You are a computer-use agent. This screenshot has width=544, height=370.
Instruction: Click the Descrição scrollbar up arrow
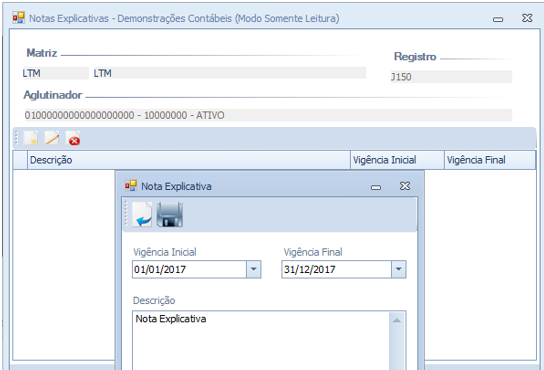(397, 320)
